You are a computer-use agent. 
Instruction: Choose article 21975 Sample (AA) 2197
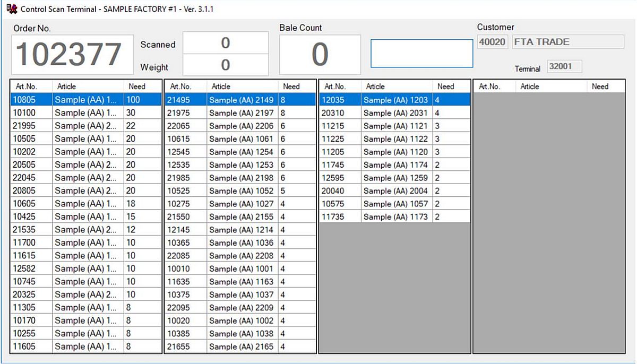(x=240, y=113)
